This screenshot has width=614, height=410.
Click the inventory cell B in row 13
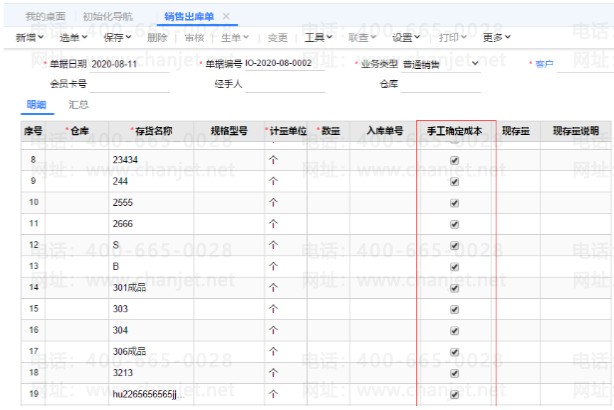pos(151,267)
